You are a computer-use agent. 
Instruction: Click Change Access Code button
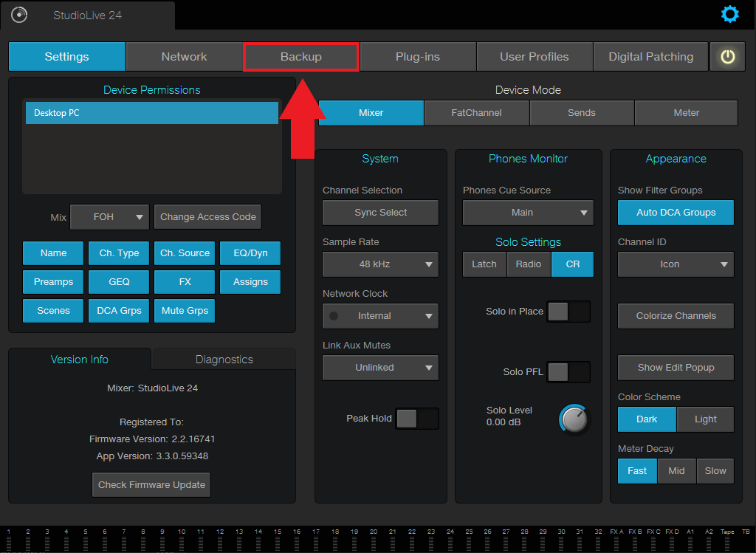click(x=207, y=217)
